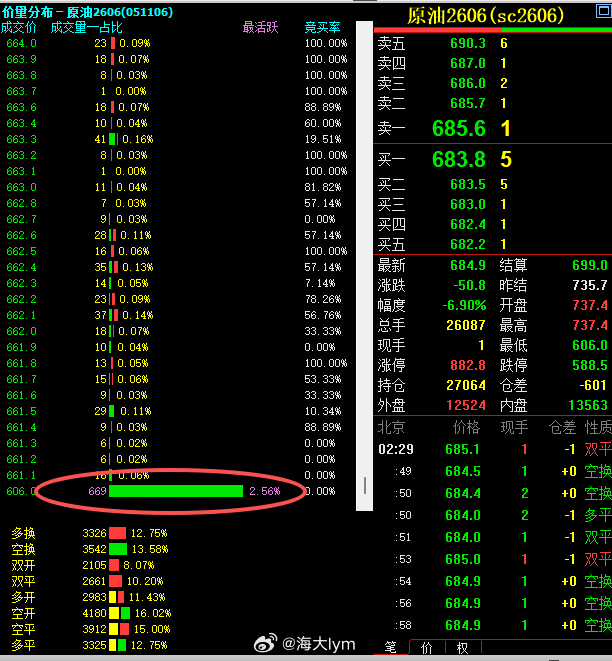612x661 pixels.
Task: Click the 结算 value 699.0
Action: [590, 265]
